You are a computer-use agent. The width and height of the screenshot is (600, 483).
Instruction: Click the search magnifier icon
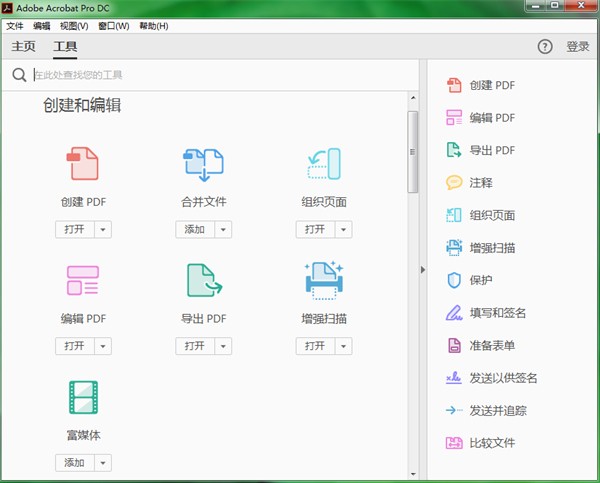[x=19, y=75]
